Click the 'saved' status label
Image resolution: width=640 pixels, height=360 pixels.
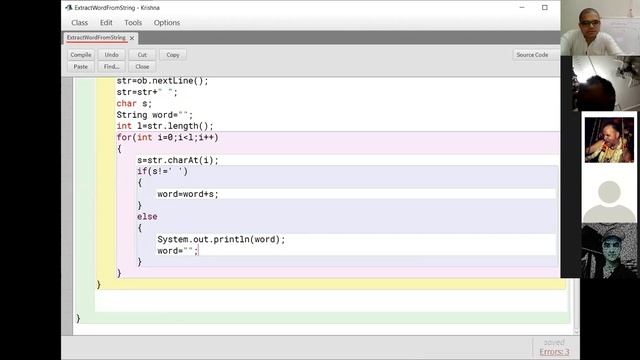pos(554,342)
